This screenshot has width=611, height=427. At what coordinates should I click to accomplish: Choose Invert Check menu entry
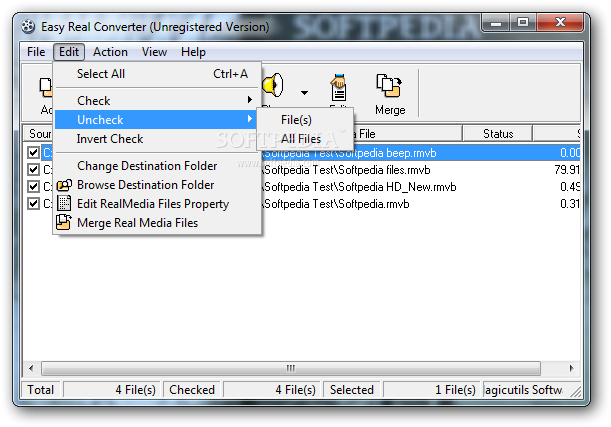click(157, 139)
